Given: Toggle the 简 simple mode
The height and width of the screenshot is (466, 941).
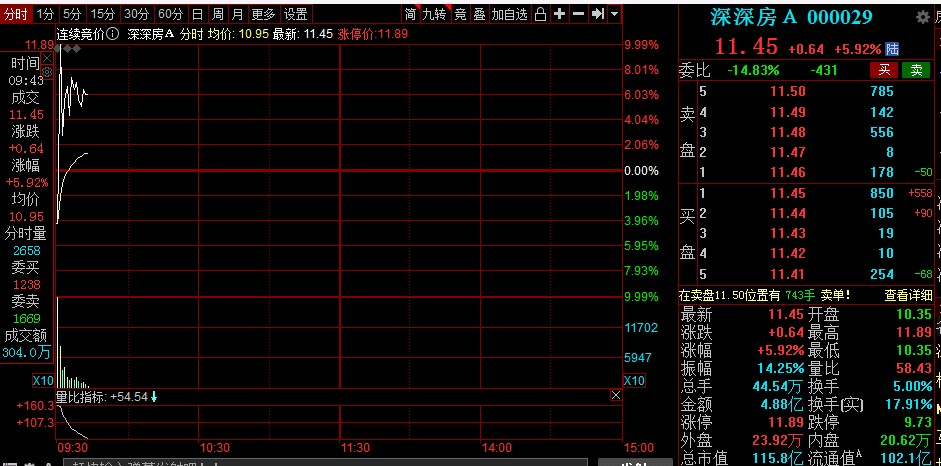Looking at the screenshot, I should tap(410, 14).
